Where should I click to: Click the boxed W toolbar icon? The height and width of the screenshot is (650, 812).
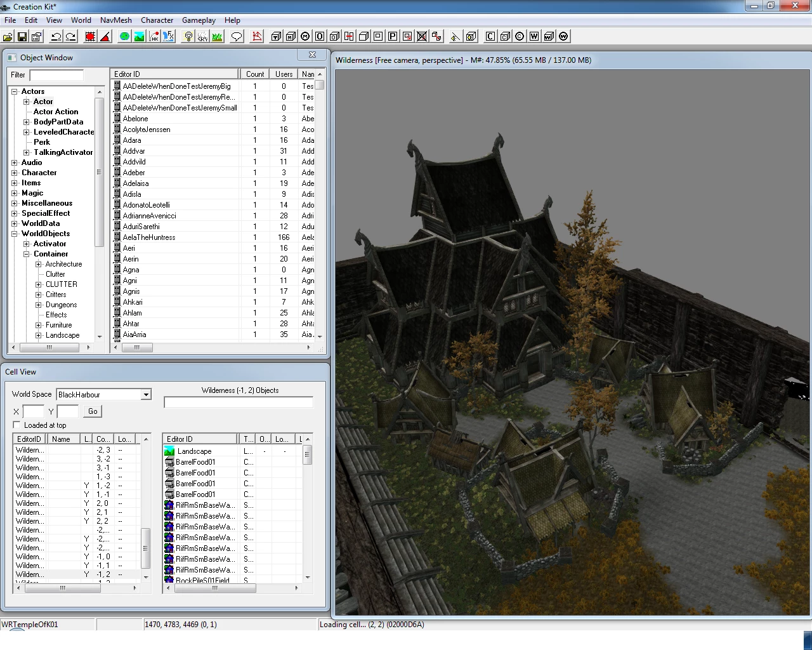[534, 37]
